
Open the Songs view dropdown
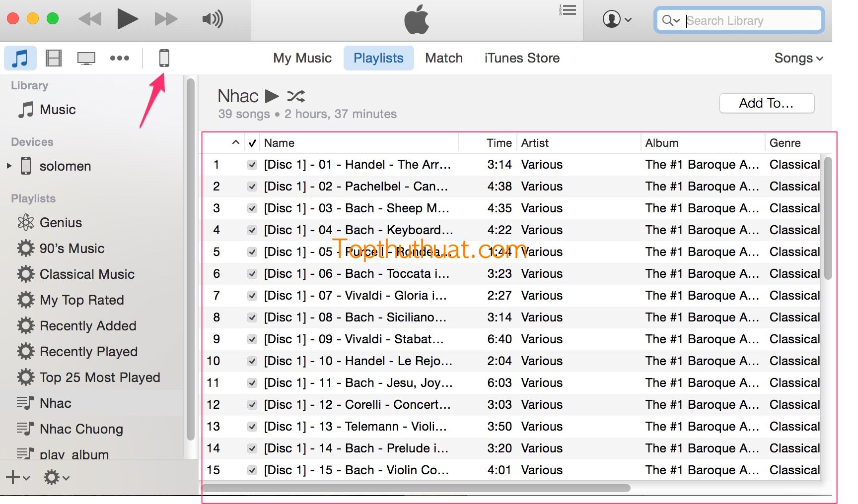coord(798,58)
